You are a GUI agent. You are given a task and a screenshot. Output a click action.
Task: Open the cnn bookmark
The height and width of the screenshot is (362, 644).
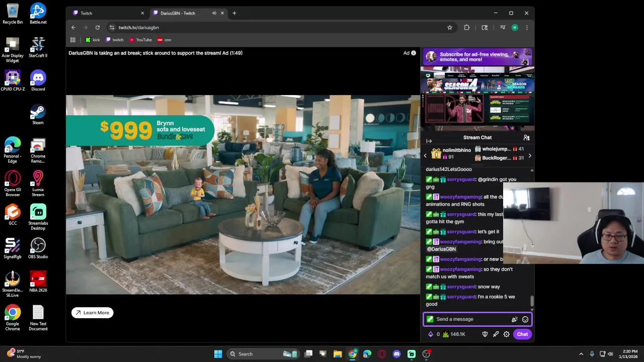click(165, 40)
